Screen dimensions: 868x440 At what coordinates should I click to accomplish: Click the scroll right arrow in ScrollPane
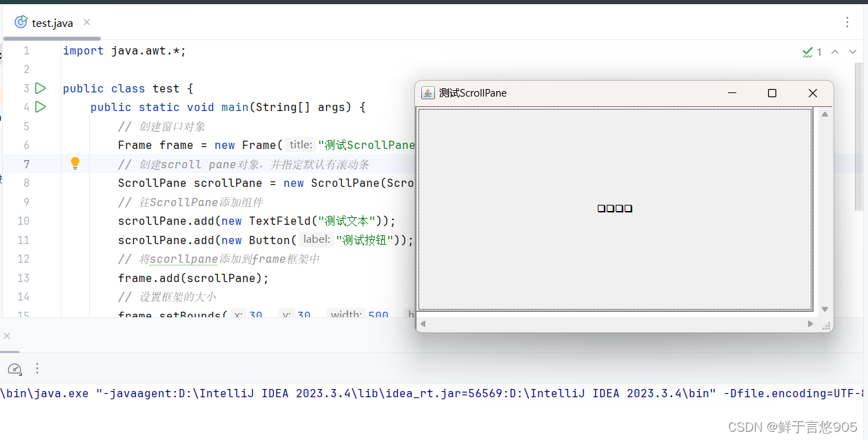[x=811, y=323]
